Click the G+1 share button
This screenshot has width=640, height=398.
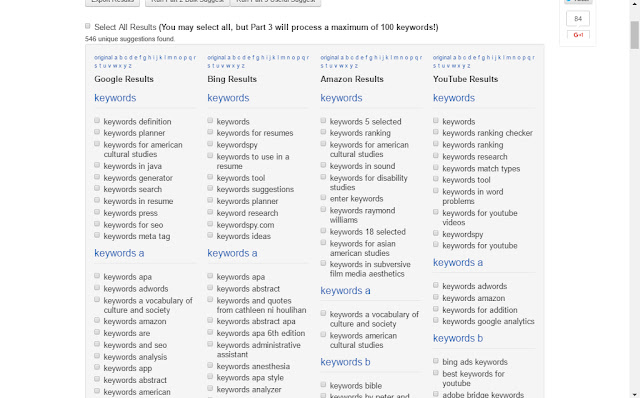(578, 35)
